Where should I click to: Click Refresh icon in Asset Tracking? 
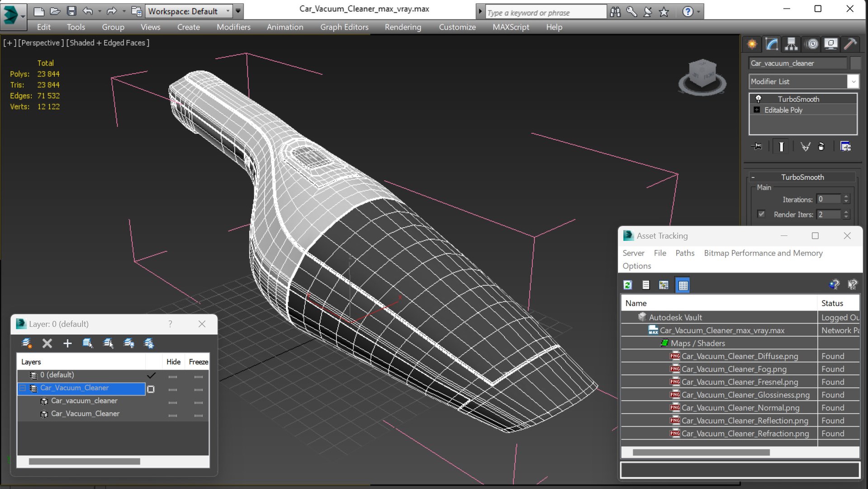coord(627,285)
